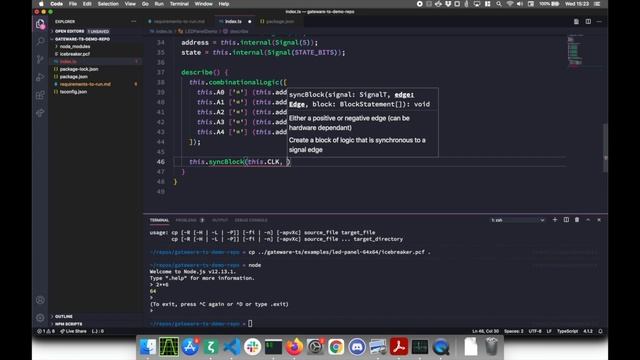Viewport: 640px width, 360px height.
Task: Click the Ln/Col cursor position status item
Action: (485, 331)
